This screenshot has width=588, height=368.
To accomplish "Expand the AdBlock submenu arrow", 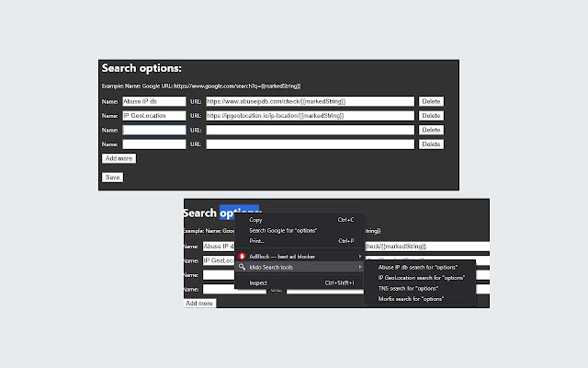I will [359, 255].
